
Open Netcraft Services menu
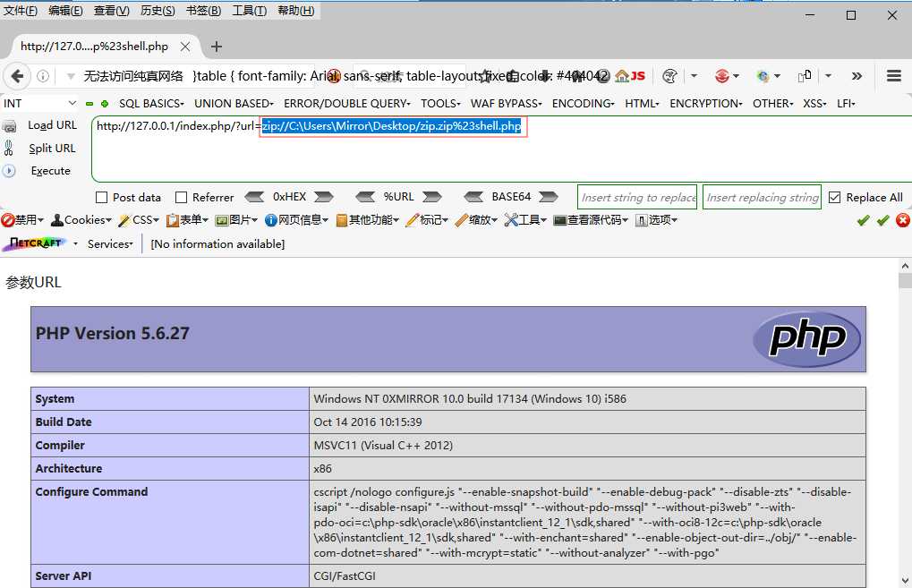110,244
